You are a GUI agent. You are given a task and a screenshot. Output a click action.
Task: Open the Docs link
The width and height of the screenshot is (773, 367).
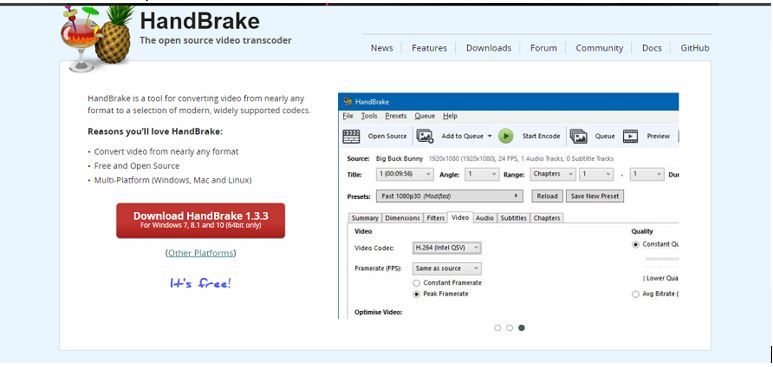[x=651, y=48]
